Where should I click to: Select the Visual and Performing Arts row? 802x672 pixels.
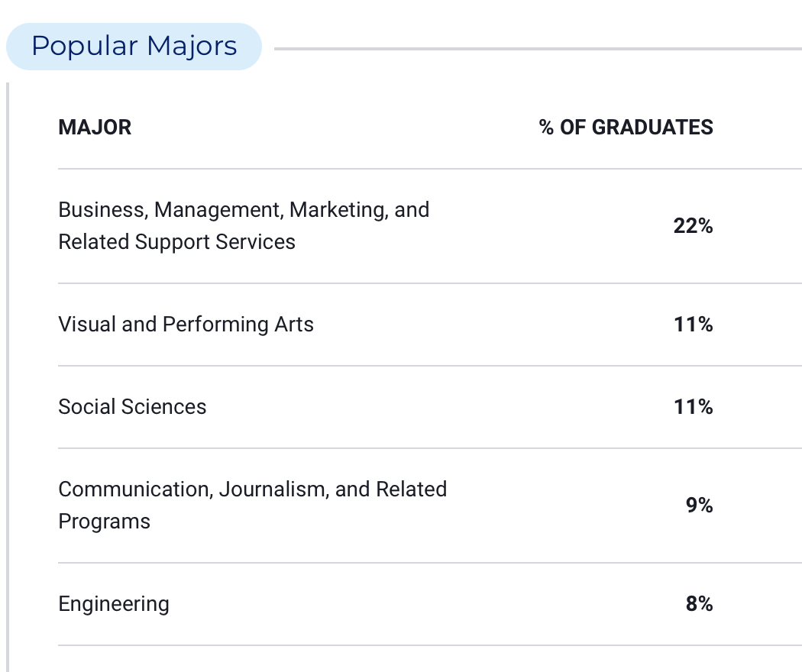[x=429, y=325]
